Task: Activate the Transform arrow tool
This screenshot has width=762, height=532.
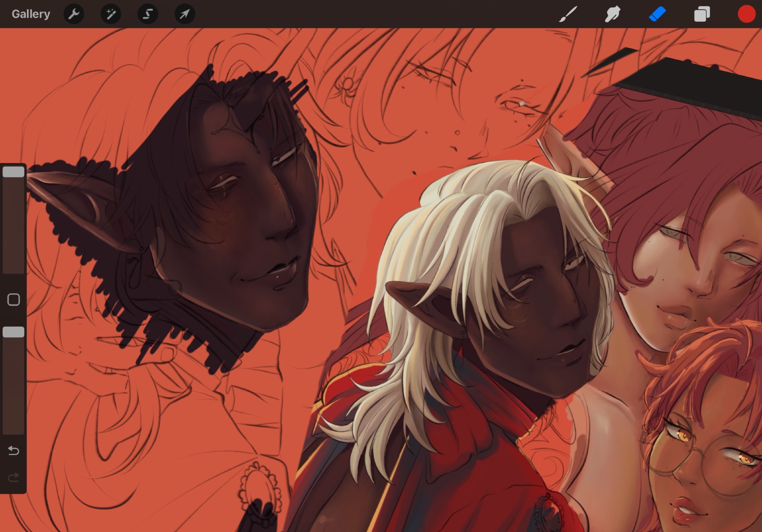Action: click(184, 14)
